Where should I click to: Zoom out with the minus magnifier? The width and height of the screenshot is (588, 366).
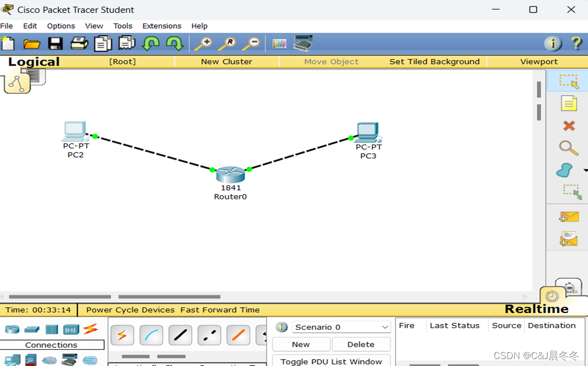(251, 44)
